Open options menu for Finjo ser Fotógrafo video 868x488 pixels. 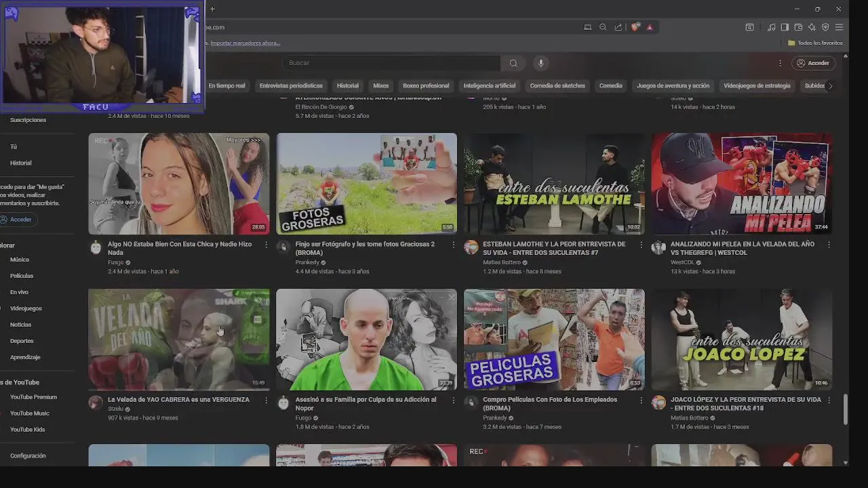click(454, 245)
